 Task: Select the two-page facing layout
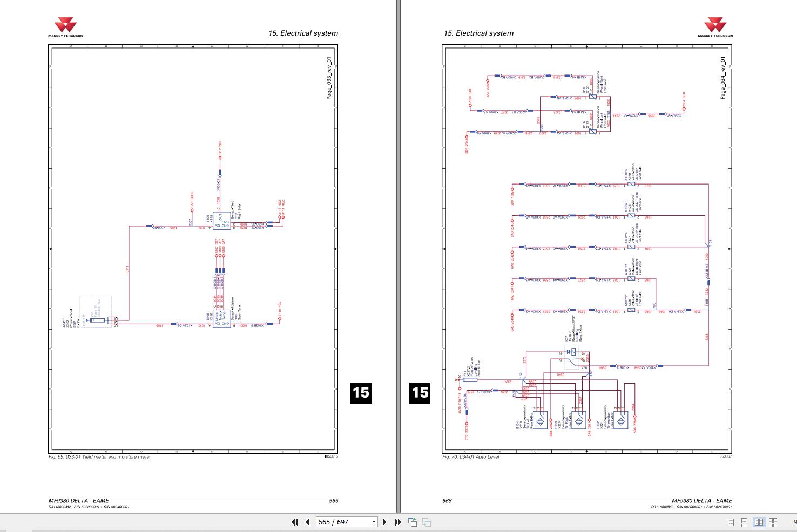[x=759, y=522]
